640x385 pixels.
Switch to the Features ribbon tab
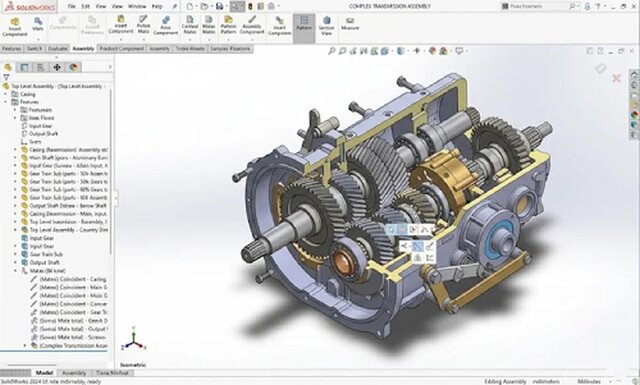click(11, 49)
